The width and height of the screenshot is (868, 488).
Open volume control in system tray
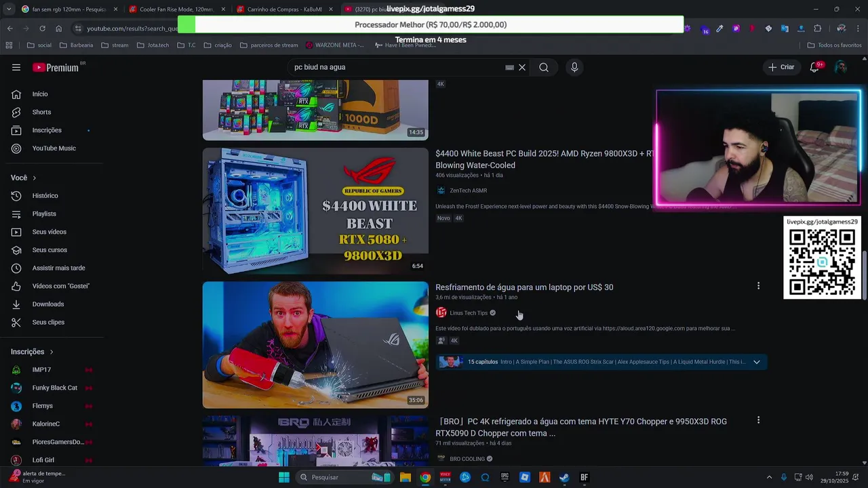pos(809,477)
